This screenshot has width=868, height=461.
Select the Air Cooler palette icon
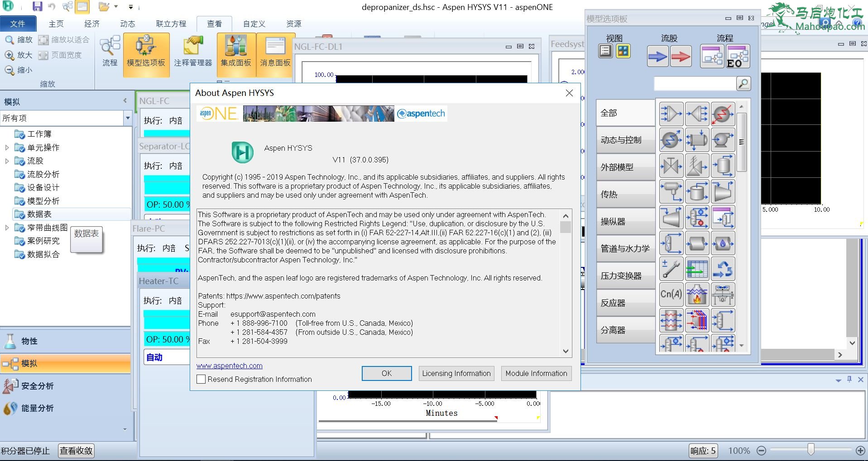point(723,295)
